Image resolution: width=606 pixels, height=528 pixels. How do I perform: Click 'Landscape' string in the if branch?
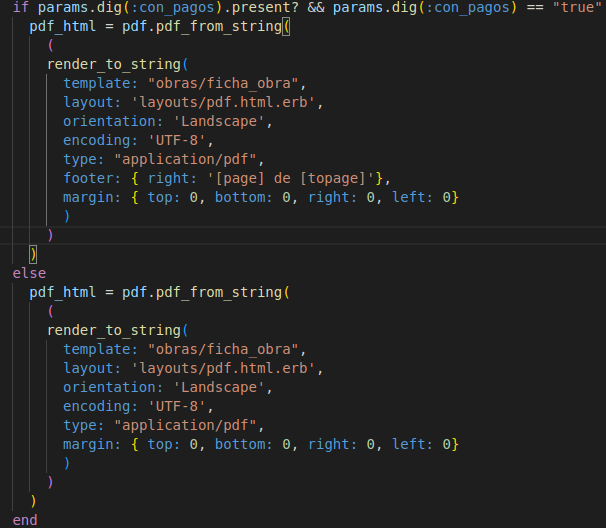click(x=219, y=121)
